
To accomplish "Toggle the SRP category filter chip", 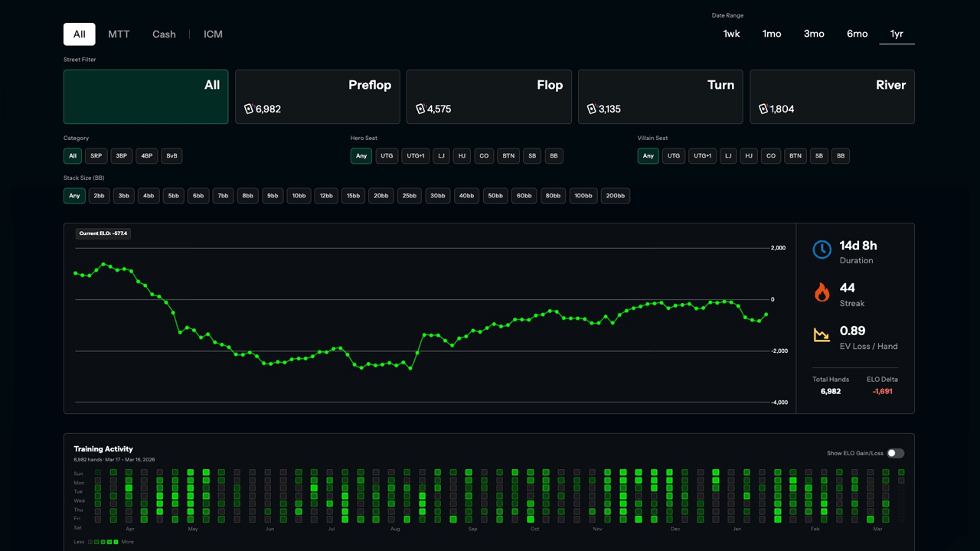I will [x=96, y=155].
